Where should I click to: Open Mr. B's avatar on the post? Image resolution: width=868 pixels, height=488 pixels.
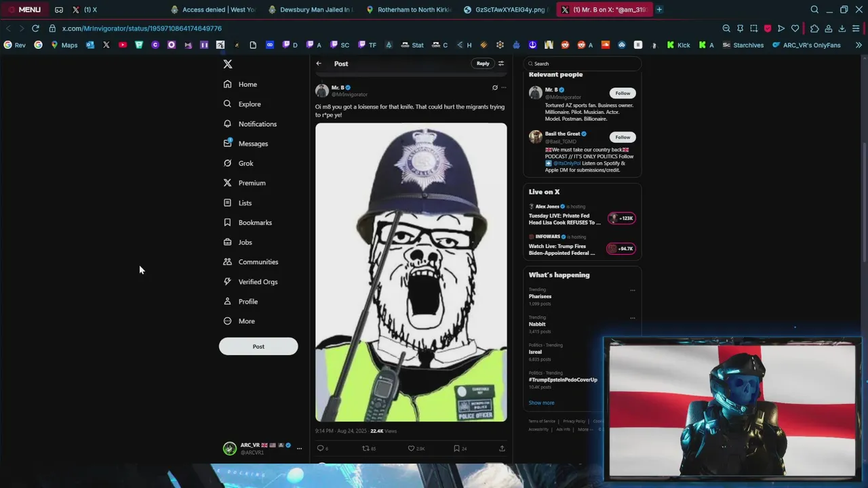[322, 91]
